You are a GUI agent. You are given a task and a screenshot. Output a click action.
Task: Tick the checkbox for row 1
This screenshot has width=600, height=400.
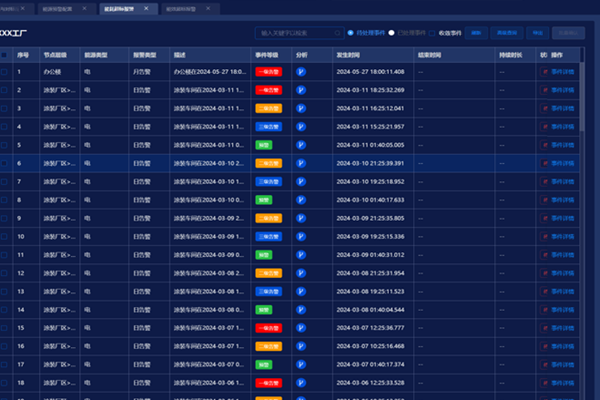(x=4, y=73)
